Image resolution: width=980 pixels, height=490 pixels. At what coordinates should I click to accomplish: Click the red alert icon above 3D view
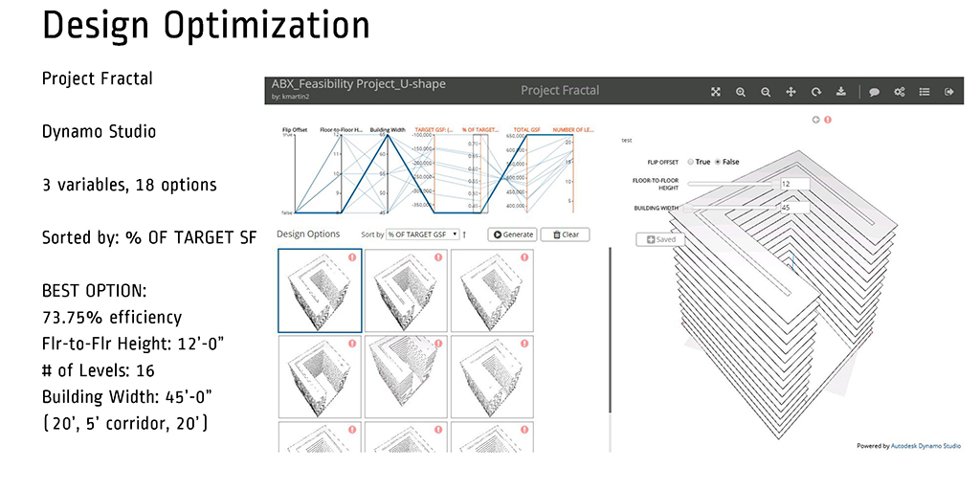coord(828,120)
